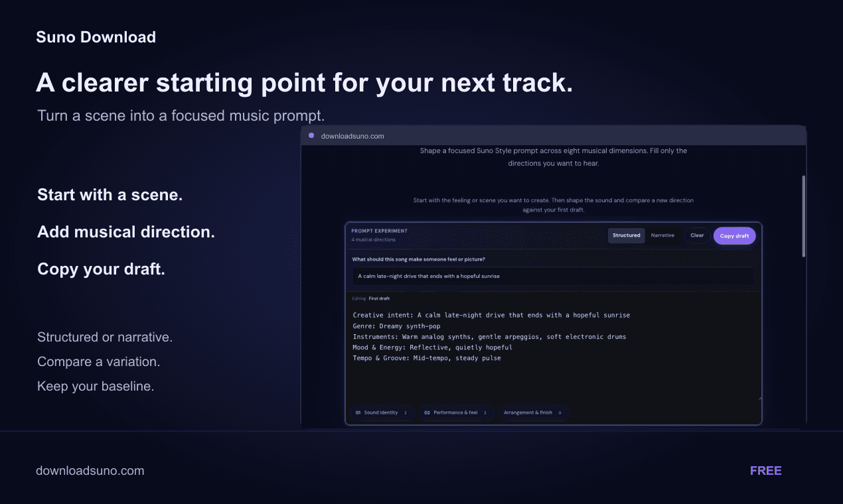The width and height of the screenshot is (843, 504).
Task: Click the 'Keep your baseline.' feature text
Action: tap(96, 386)
